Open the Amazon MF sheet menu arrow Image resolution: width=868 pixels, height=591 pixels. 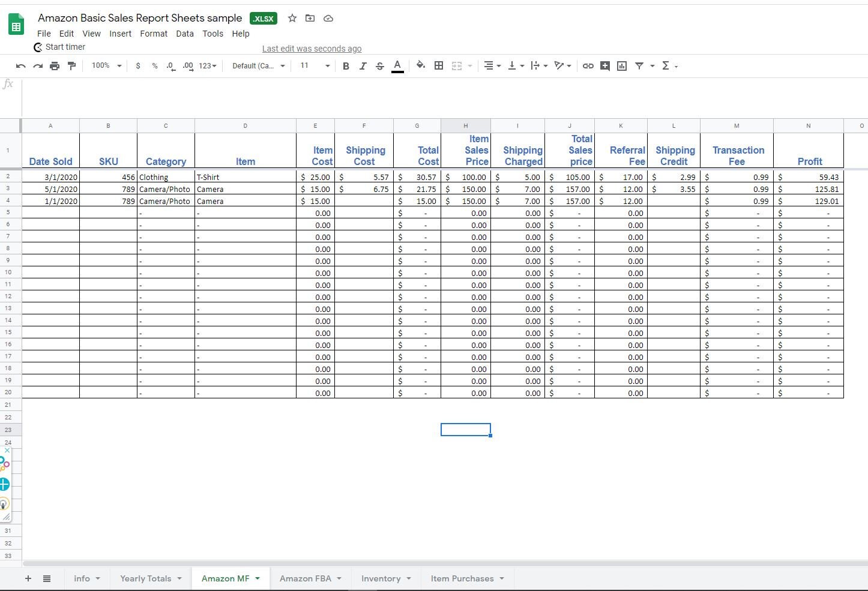tap(256, 578)
